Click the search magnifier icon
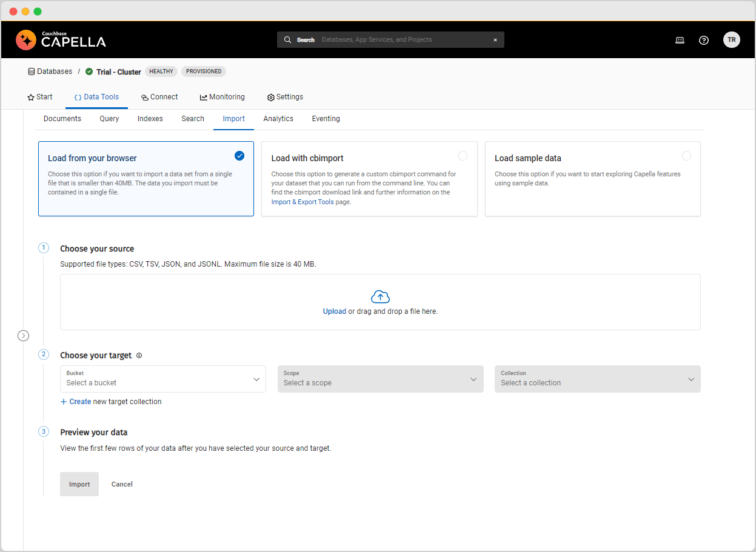 287,39
